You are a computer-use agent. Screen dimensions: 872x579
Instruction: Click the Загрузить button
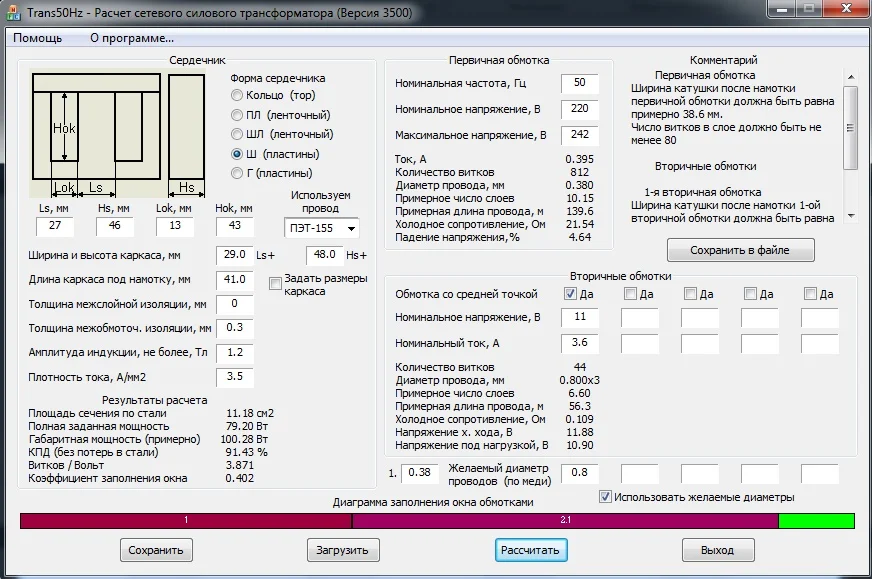coord(343,550)
